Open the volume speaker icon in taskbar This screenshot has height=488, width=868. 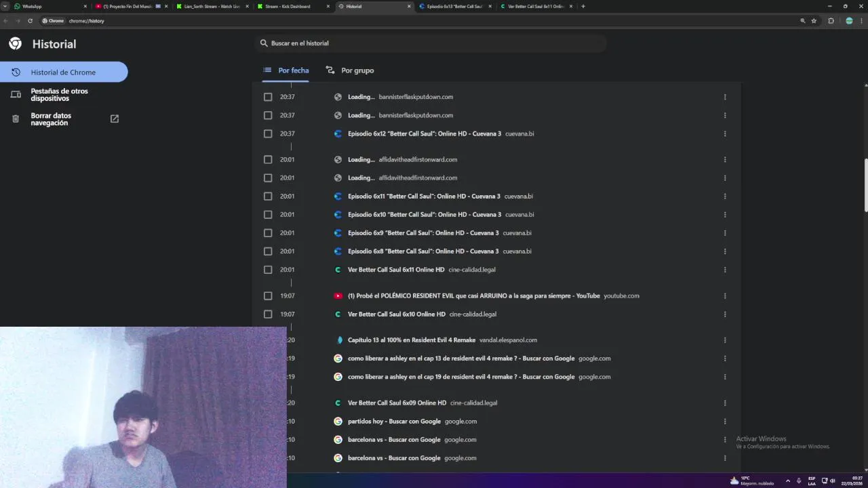[x=833, y=481]
